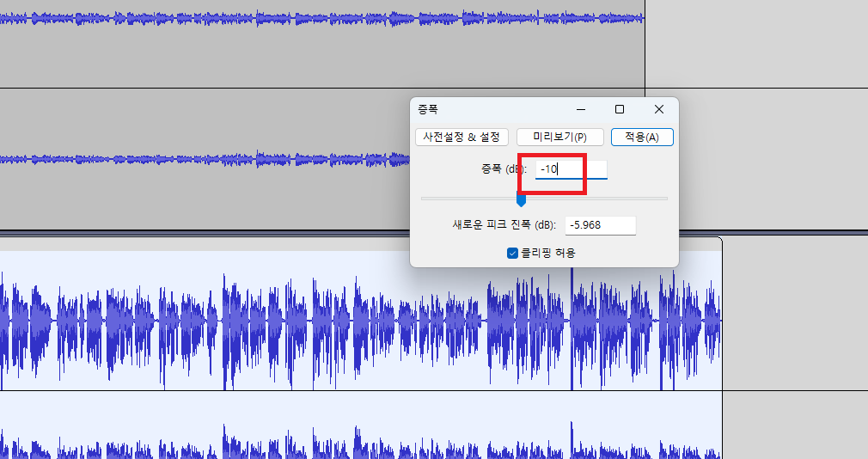868x459 pixels.
Task: Apply amplification with 적용(A) button
Action: (642, 137)
